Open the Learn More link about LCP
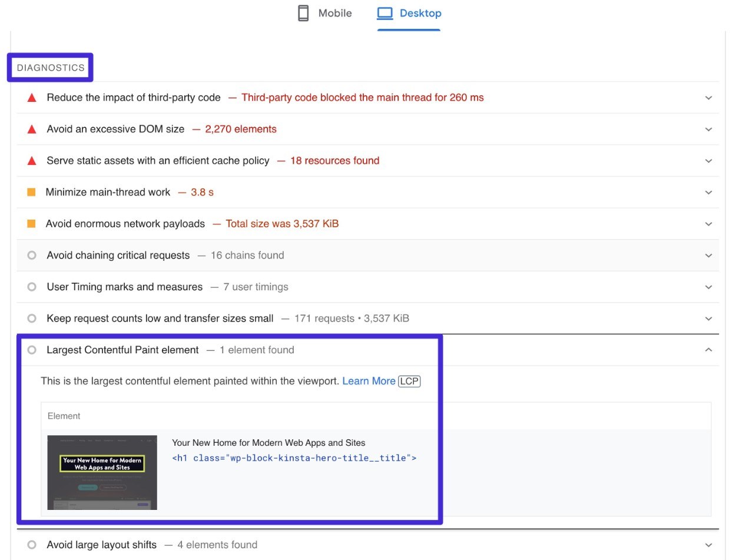The image size is (736, 560). point(369,381)
